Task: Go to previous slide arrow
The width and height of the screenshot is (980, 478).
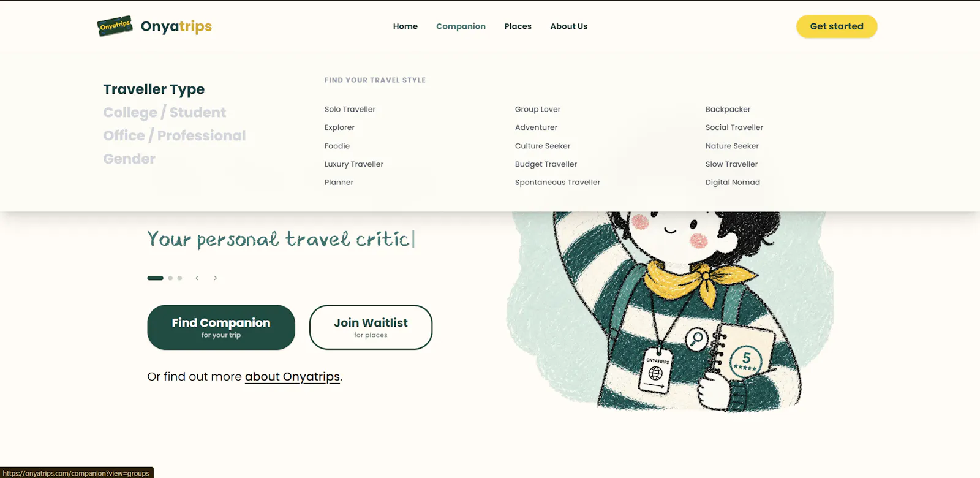Action: pyautogui.click(x=197, y=278)
